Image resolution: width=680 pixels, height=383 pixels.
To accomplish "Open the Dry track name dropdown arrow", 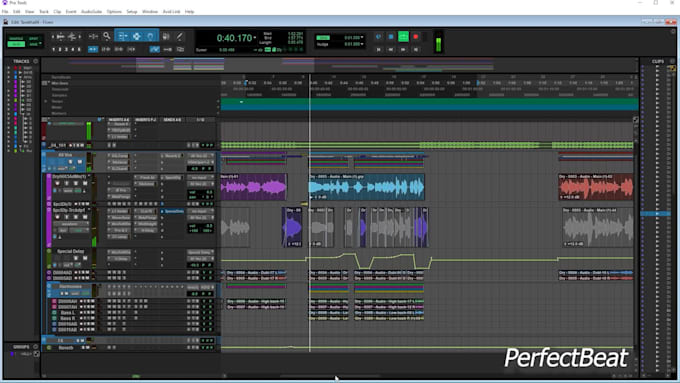I will point(89,177).
